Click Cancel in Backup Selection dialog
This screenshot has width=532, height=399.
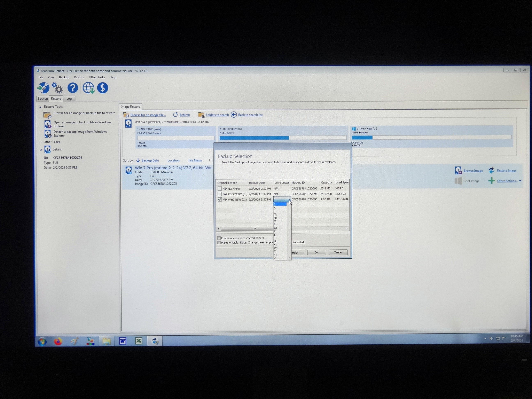coord(338,252)
